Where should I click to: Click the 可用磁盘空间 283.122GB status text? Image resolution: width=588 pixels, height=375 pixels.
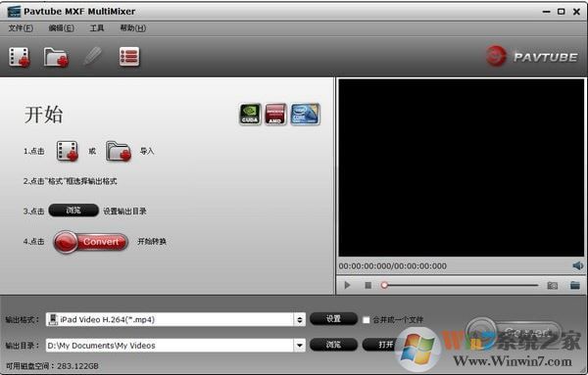click(x=52, y=366)
